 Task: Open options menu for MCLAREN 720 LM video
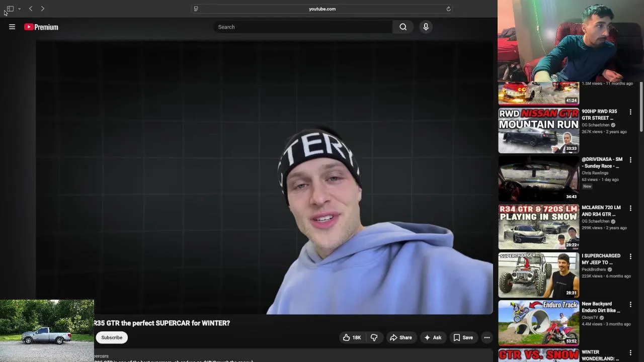630,208
